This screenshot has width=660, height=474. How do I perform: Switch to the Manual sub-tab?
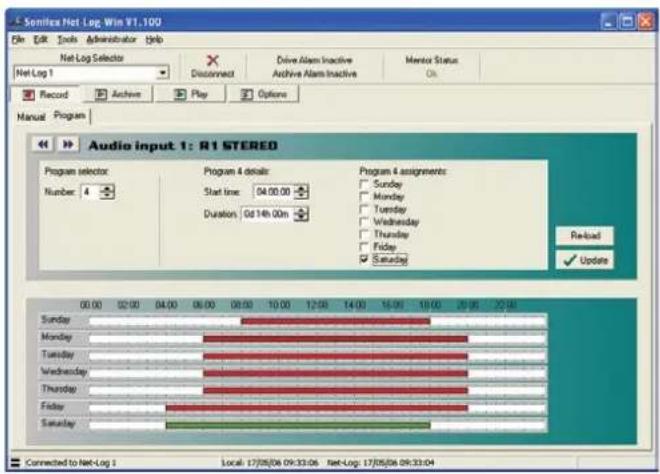(x=31, y=117)
